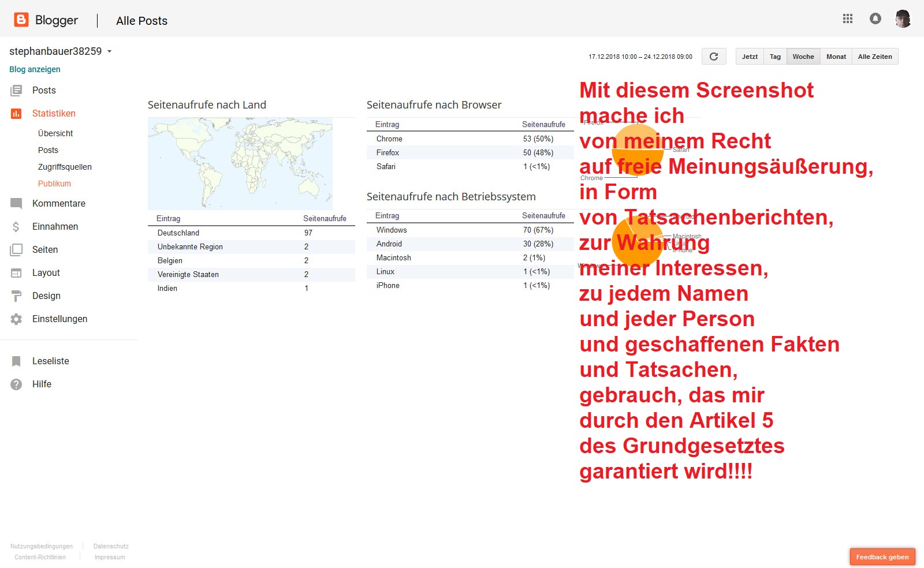Image resolution: width=924 pixels, height=568 pixels.
Task: Click the Seitenaufrufe nach Betriebssystem heading
Action: point(451,197)
